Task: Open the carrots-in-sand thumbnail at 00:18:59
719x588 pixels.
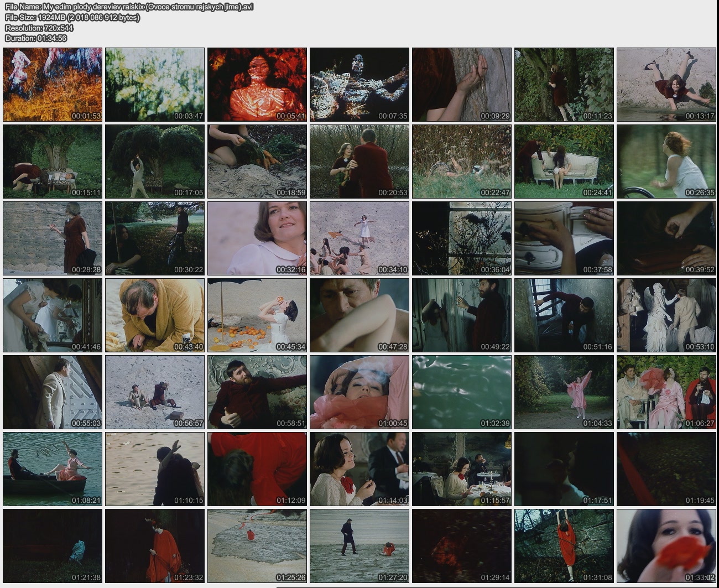Action: [257, 162]
